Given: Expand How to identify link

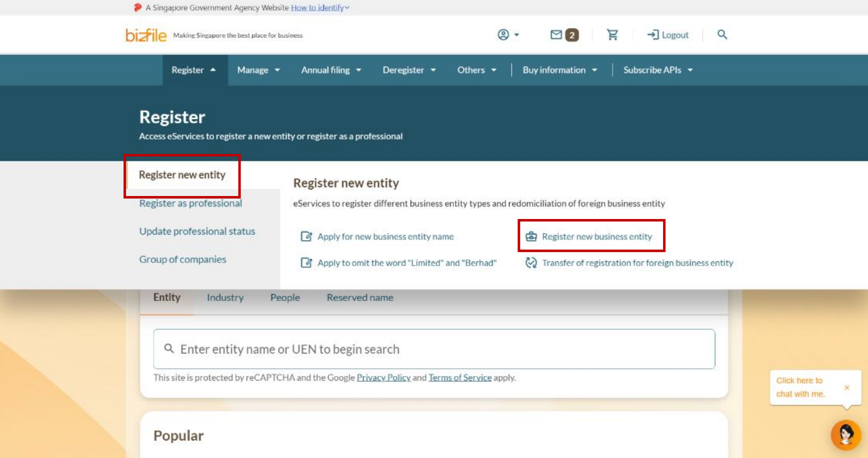Looking at the screenshot, I should point(319,7).
